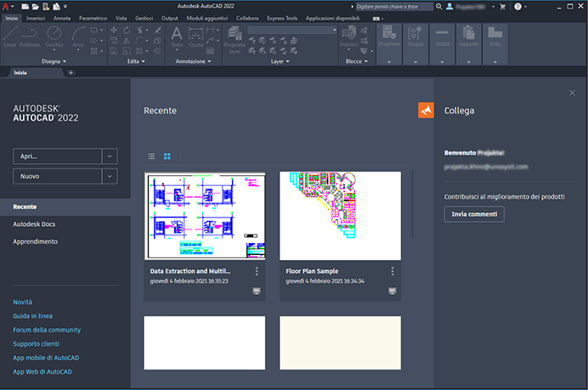Click the orange announcements megaphone icon
The height and width of the screenshot is (390, 588).
(426, 110)
